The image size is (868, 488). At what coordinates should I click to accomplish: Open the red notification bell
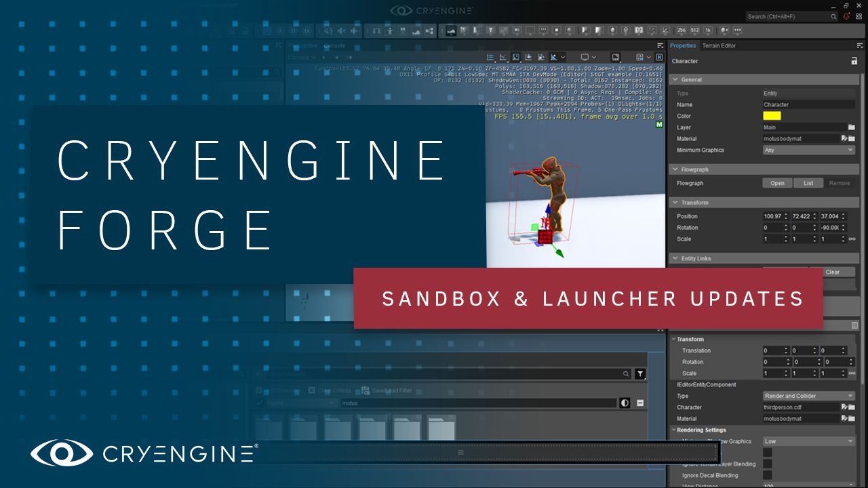pyautogui.click(x=847, y=16)
